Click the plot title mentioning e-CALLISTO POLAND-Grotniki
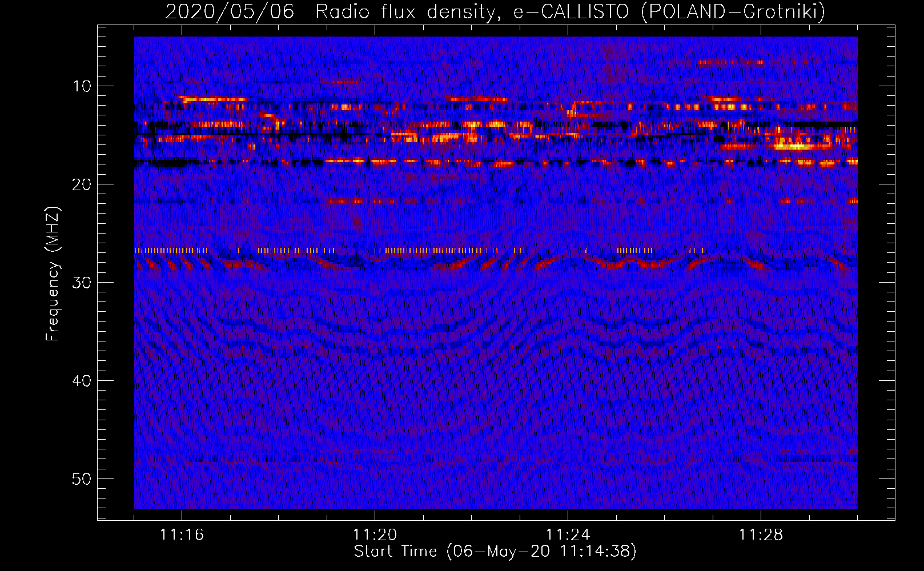The width and height of the screenshot is (924, 571). (495, 11)
